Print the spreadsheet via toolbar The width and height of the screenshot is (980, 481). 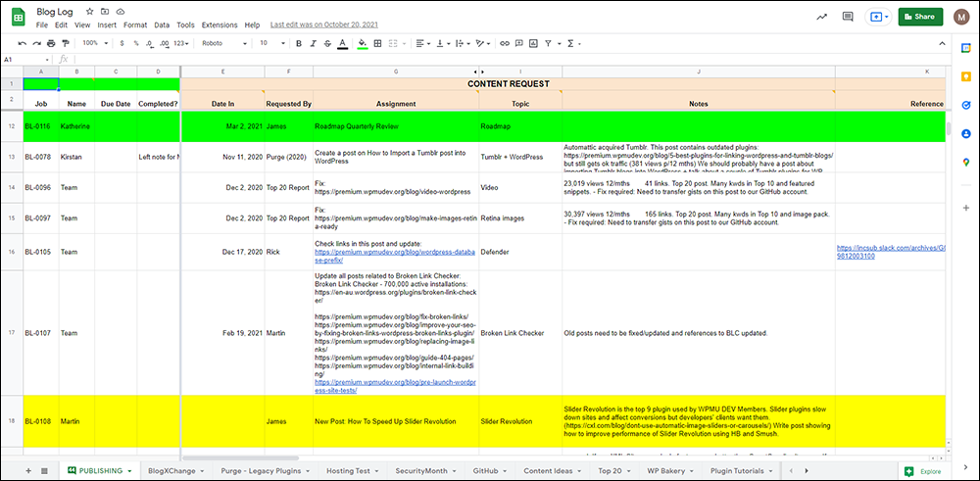[x=51, y=44]
